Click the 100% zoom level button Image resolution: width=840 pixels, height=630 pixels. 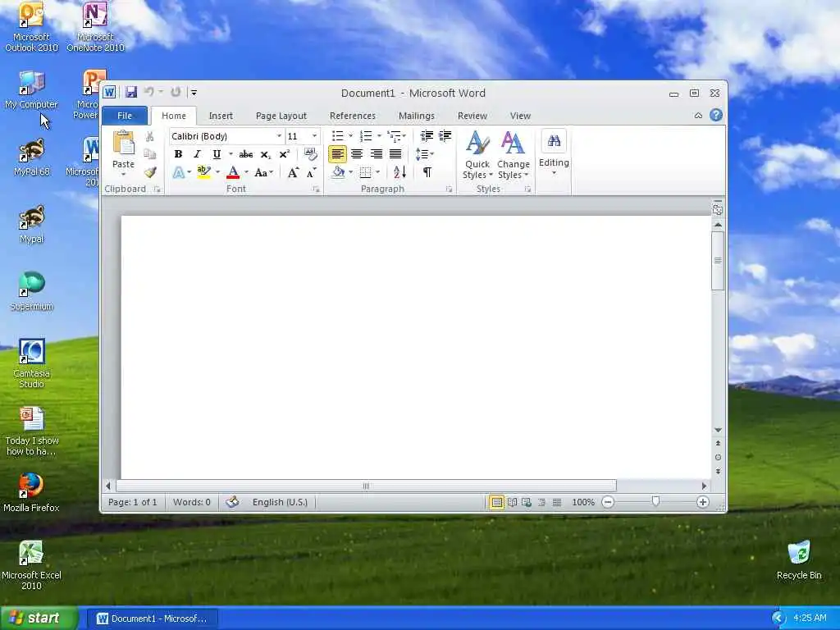coord(583,502)
